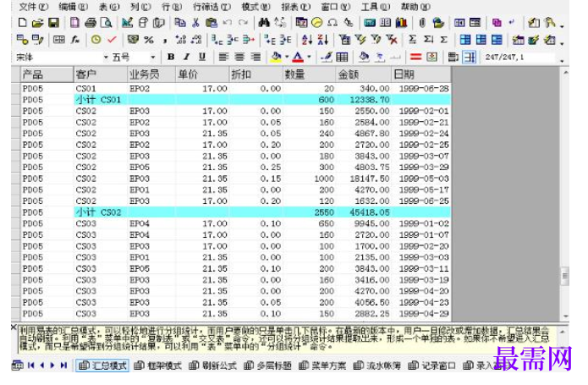Screen dimensions: 588x385
Task: Click the 多层标题 button
Action: click(267, 366)
